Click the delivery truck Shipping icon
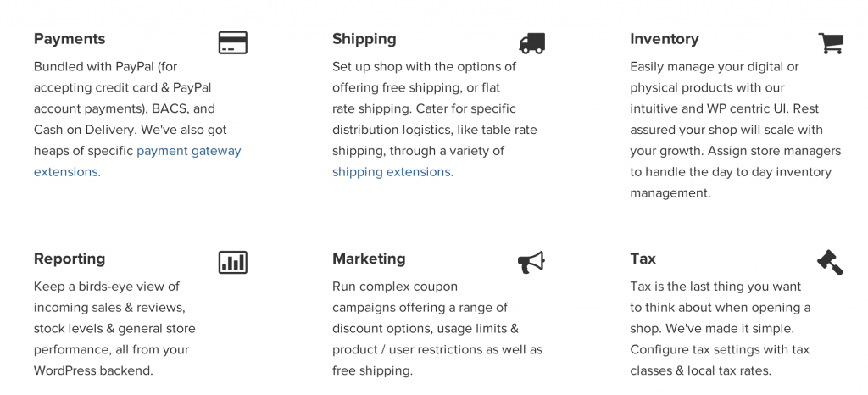 click(x=532, y=43)
